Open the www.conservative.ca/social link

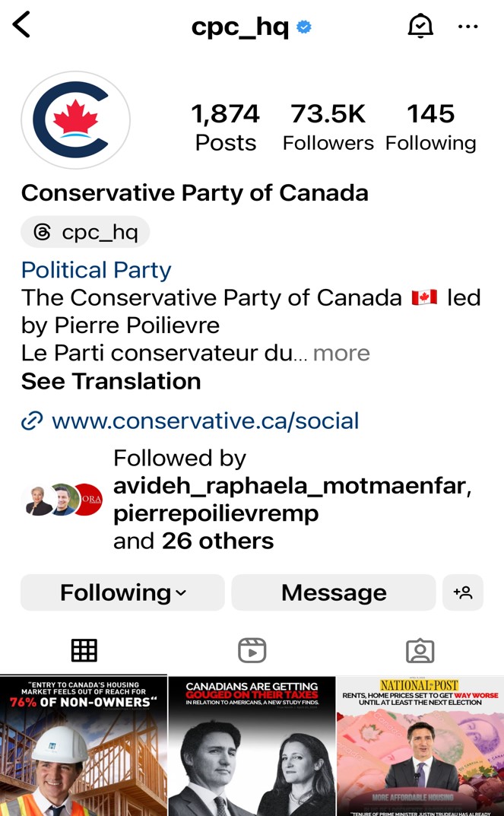tap(205, 421)
